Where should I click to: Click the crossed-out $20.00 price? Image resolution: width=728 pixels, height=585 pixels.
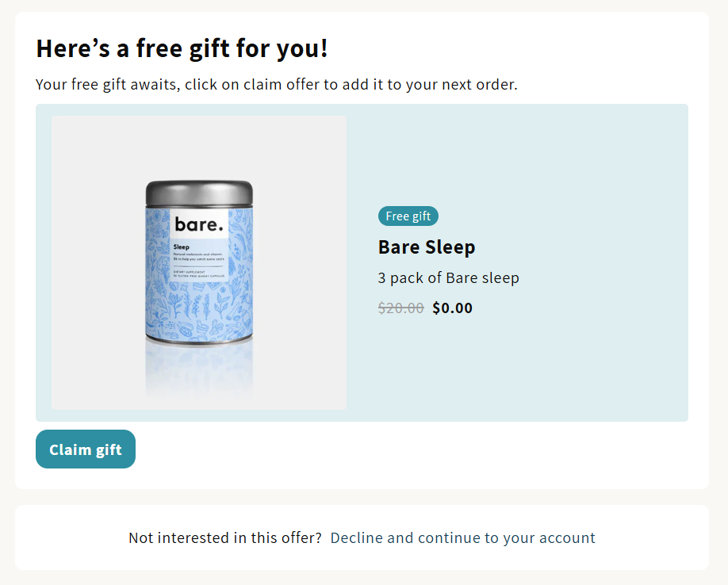[400, 308]
